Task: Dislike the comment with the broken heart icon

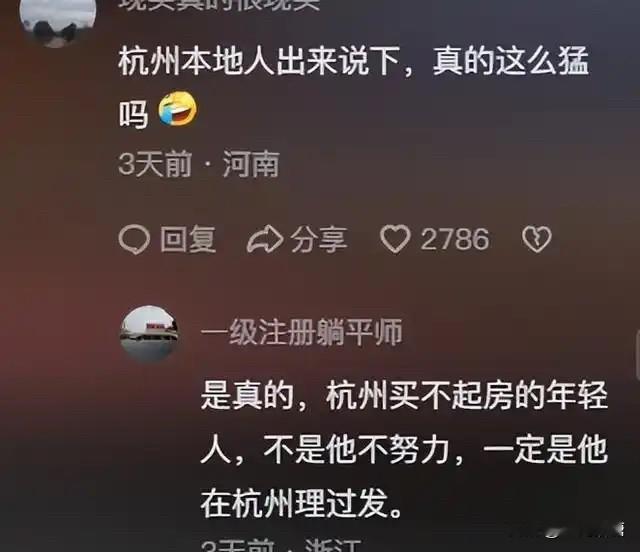Action: coord(536,239)
